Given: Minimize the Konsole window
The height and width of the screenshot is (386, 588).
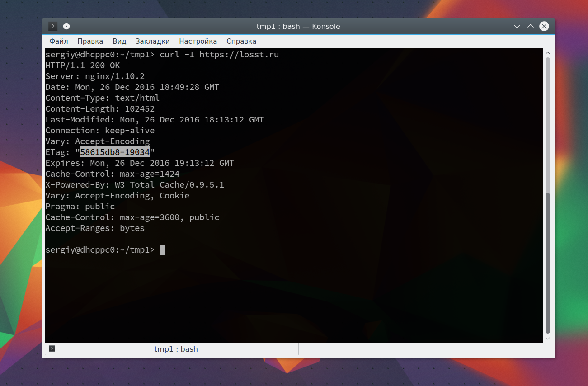Looking at the screenshot, I should [x=517, y=26].
